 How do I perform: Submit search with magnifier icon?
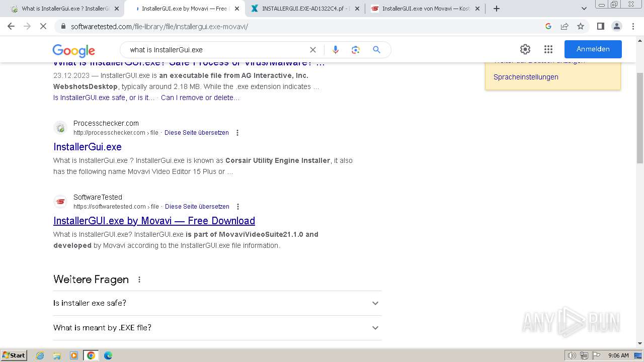pos(376,50)
